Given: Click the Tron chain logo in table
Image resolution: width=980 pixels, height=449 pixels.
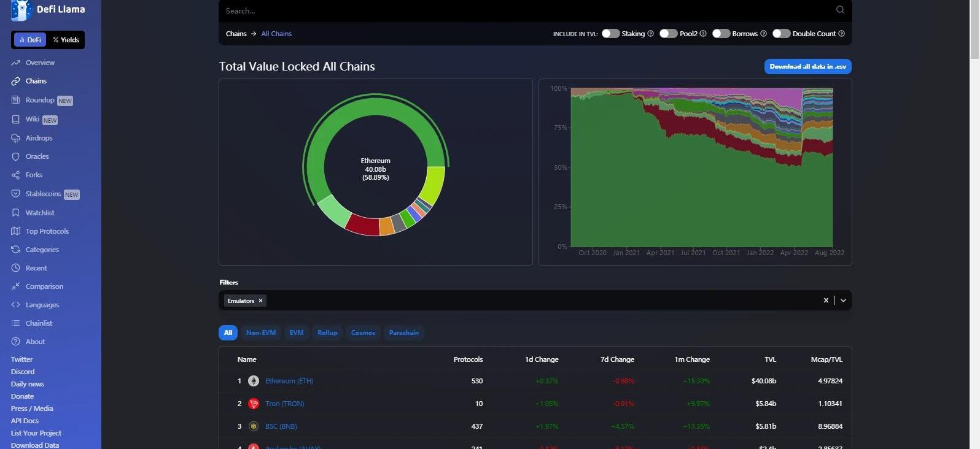Looking at the screenshot, I should pyautogui.click(x=254, y=404).
